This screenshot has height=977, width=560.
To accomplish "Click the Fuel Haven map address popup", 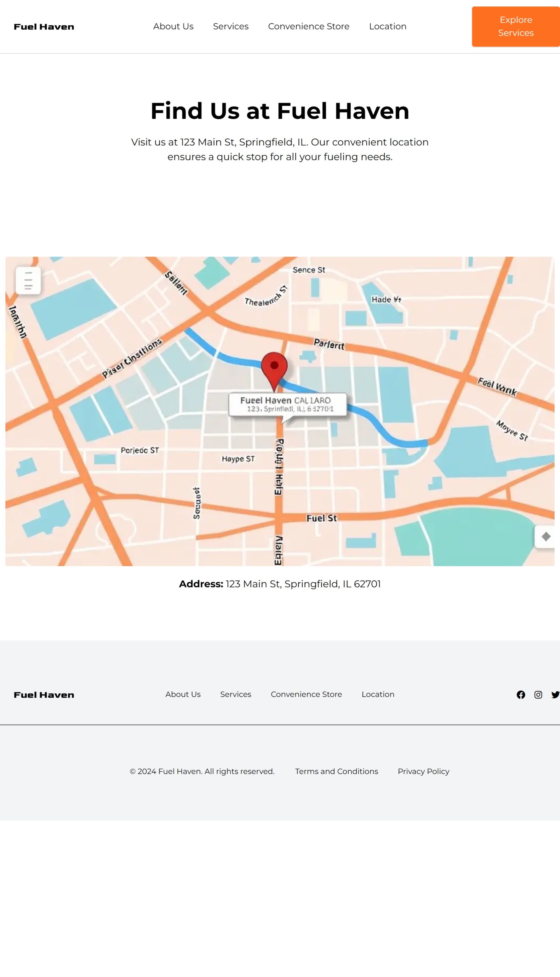I will pos(287,405).
